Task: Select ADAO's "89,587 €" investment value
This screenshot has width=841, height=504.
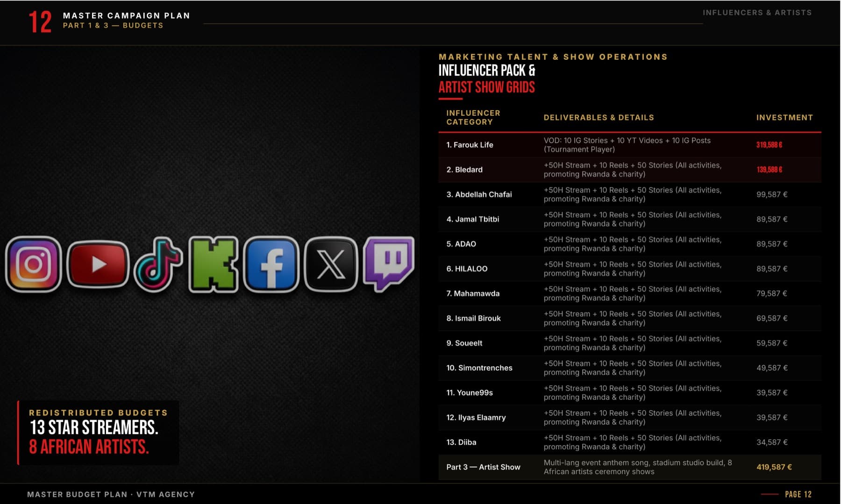Action: coord(772,244)
